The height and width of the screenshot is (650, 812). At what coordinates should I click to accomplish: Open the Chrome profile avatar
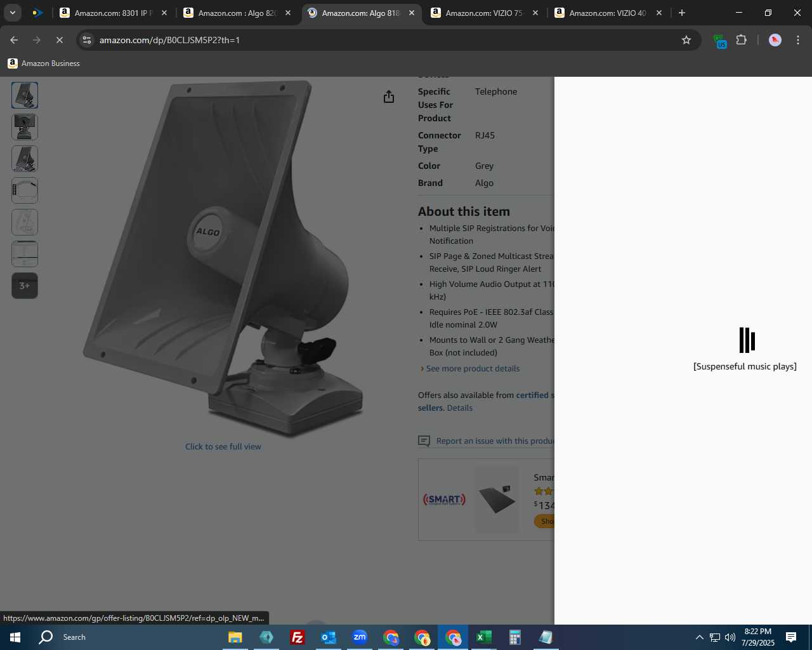coord(775,40)
